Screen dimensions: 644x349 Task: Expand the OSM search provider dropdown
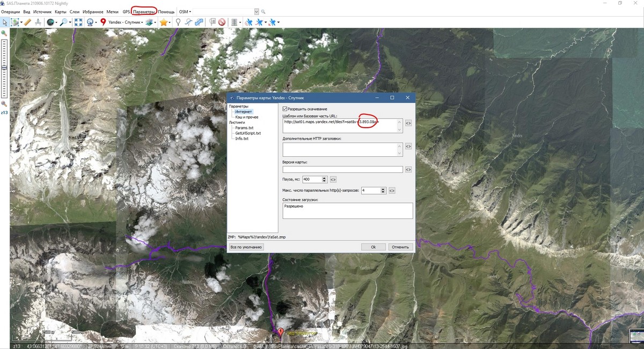click(x=185, y=12)
